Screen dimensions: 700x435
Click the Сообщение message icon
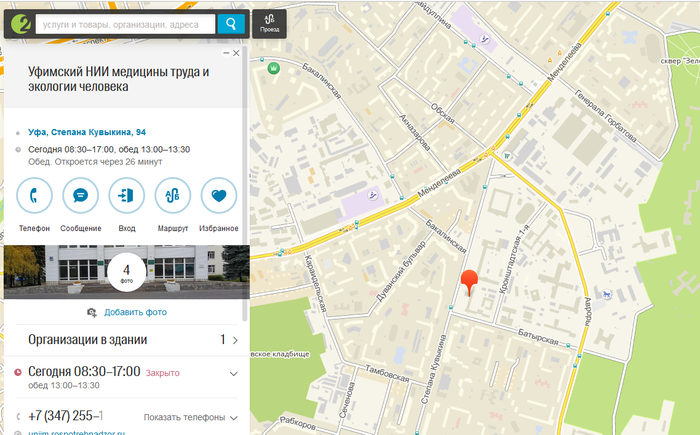(x=81, y=196)
